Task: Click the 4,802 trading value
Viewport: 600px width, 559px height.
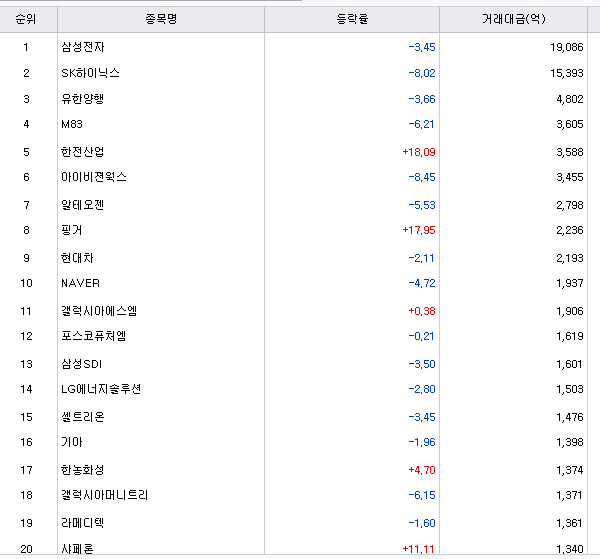Action: (x=570, y=99)
